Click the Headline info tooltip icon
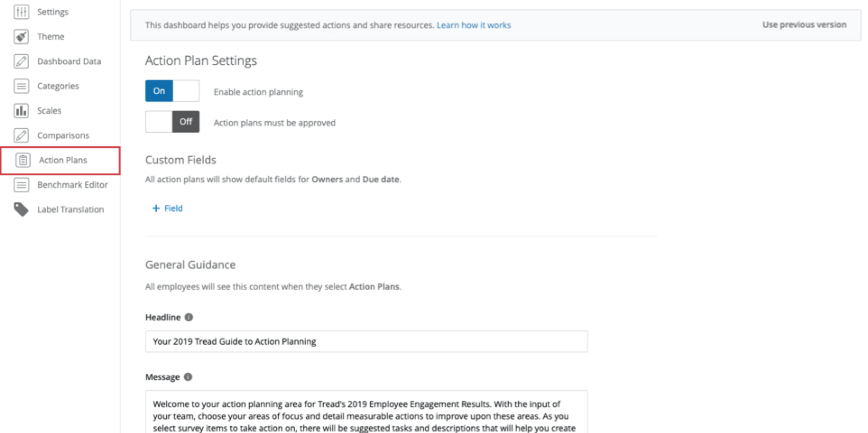 click(x=188, y=317)
